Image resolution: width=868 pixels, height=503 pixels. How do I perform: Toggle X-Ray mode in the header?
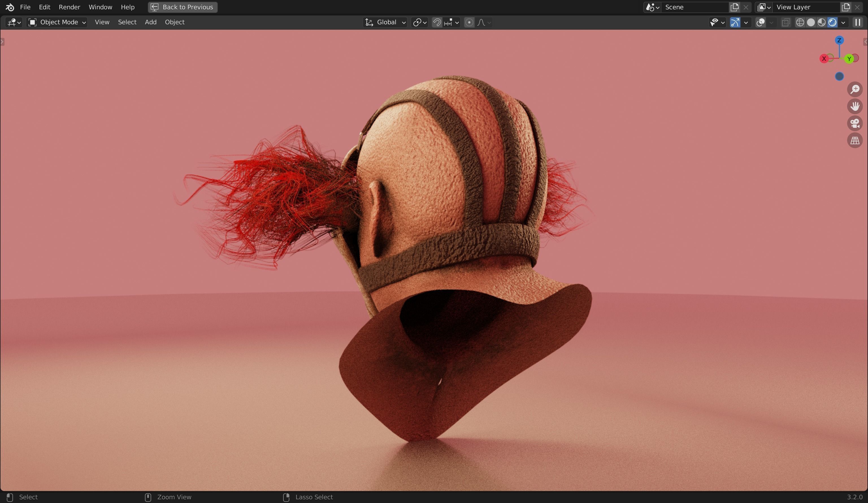786,22
